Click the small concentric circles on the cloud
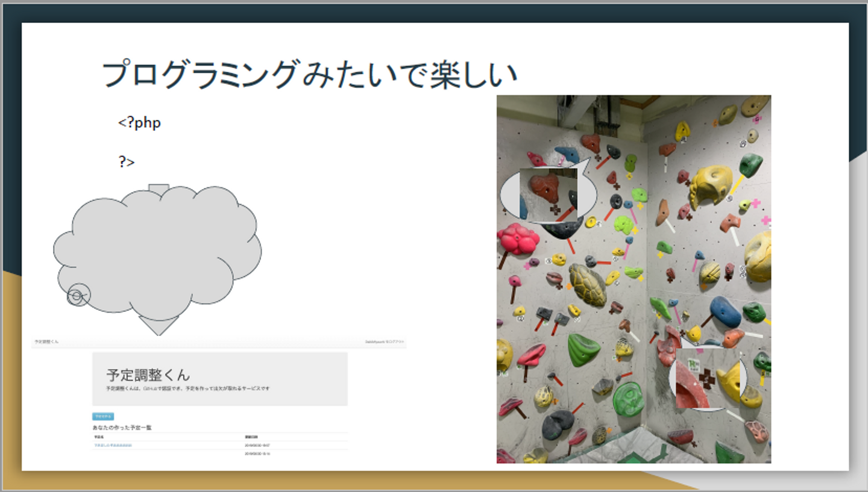 (x=77, y=295)
